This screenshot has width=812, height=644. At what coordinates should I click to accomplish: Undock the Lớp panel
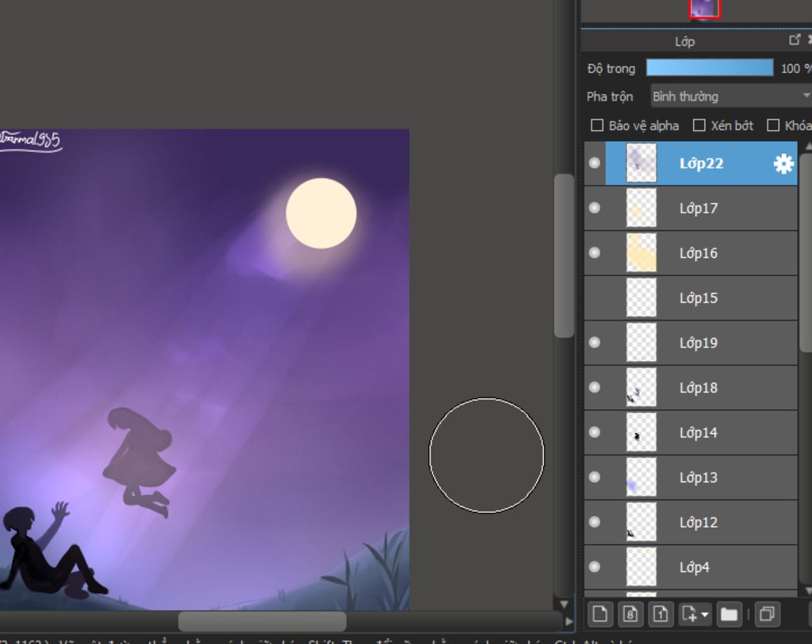click(x=795, y=40)
